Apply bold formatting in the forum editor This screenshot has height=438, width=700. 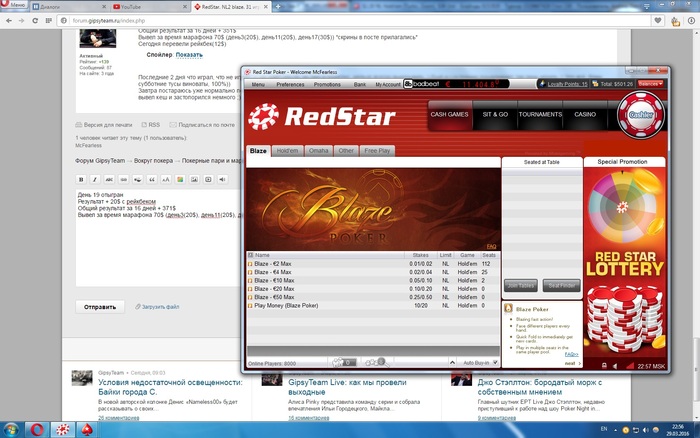[x=81, y=179]
